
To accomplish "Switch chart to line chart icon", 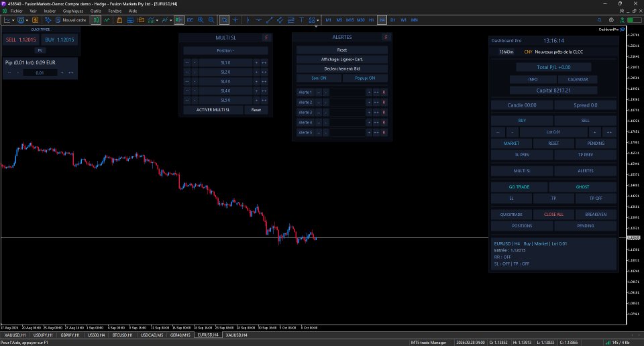I will pyautogui.click(x=107, y=19).
